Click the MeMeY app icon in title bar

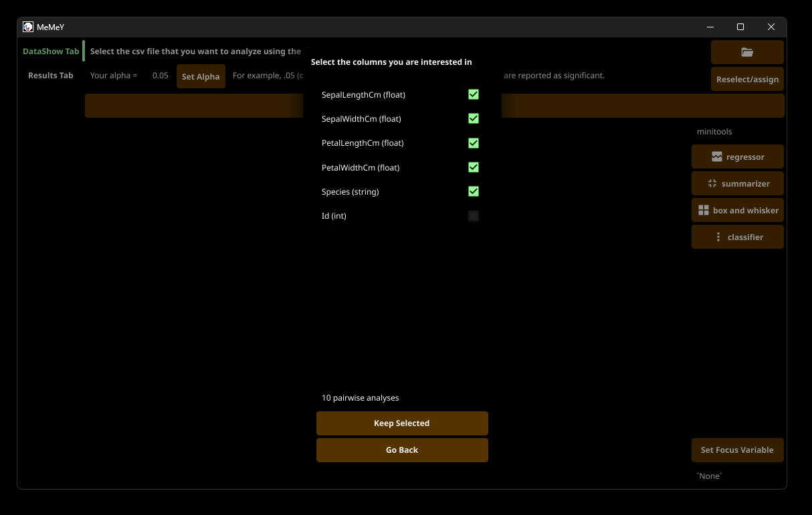(x=28, y=27)
